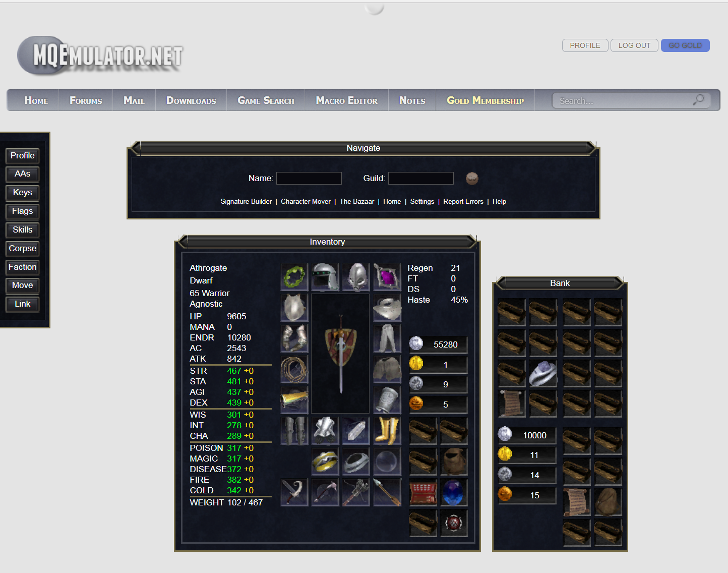
Task: Open the sidebar Profile button
Action: pyautogui.click(x=23, y=156)
